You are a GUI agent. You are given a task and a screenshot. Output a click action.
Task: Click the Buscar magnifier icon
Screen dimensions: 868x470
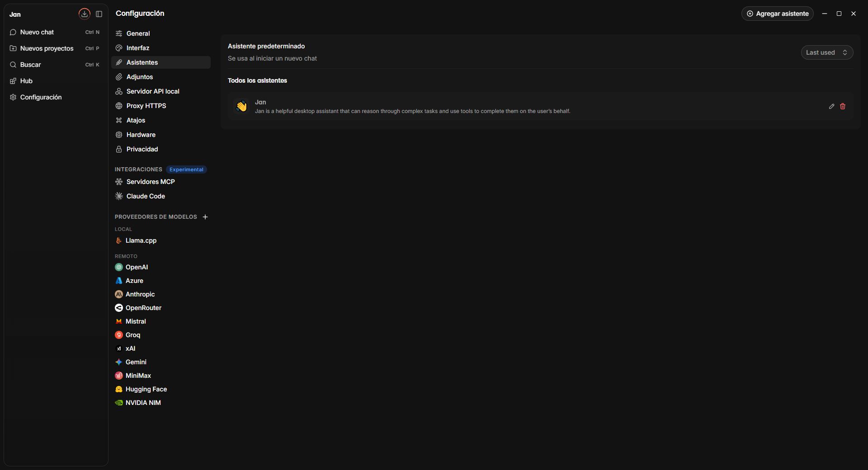point(13,65)
